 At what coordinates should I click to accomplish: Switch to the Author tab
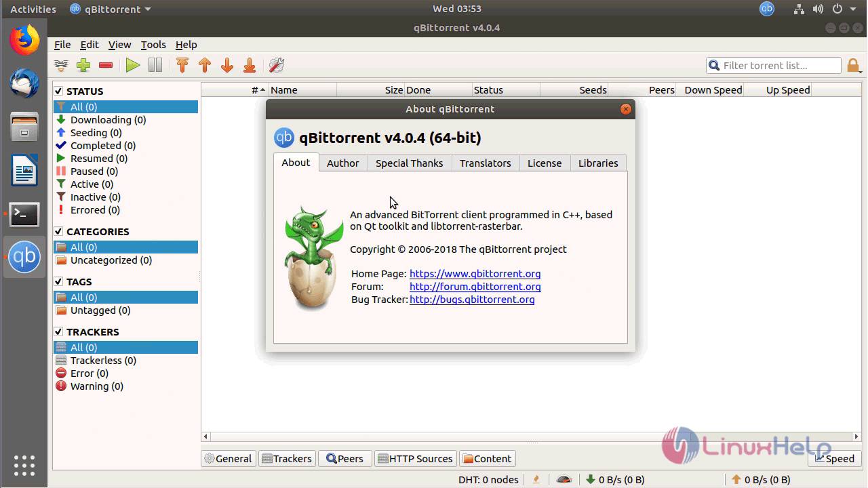343,163
